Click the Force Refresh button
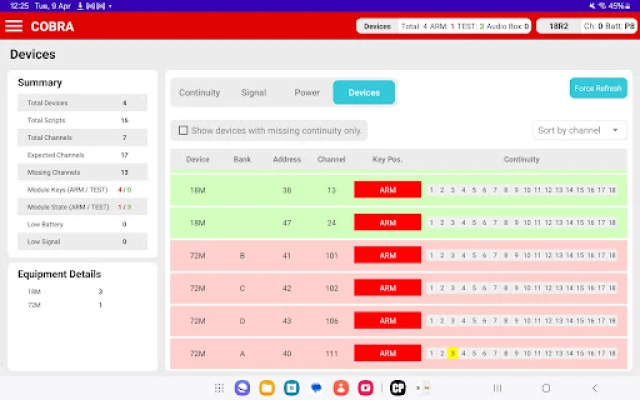 (598, 89)
